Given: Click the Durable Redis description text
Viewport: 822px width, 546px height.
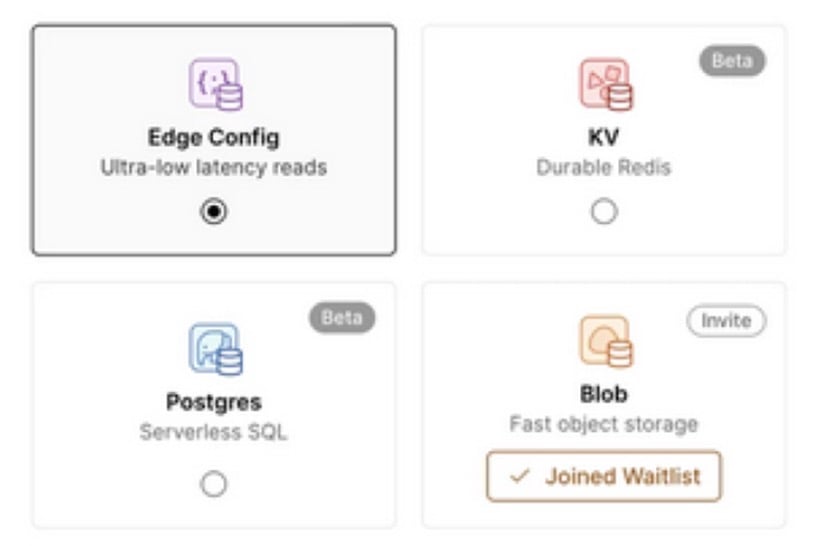Looking at the screenshot, I should point(604,167).
